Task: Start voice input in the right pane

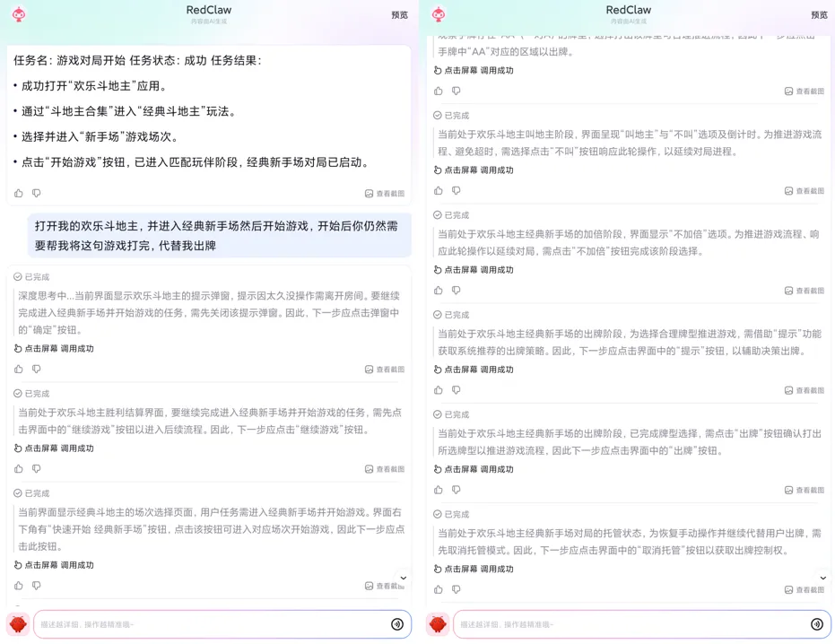Action: pyautogui.click(x=817, y=624)
